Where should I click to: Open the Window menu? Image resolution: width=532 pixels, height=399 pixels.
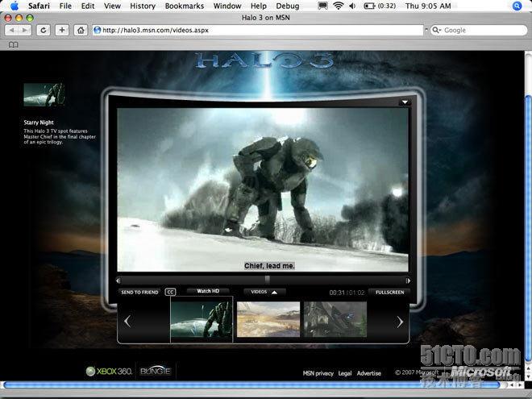(x=227, y=6)
